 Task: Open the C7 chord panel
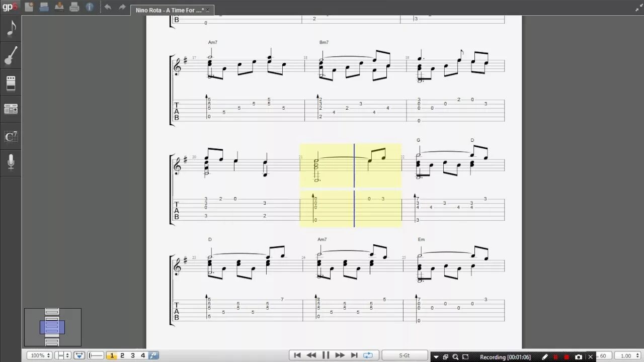11,136
